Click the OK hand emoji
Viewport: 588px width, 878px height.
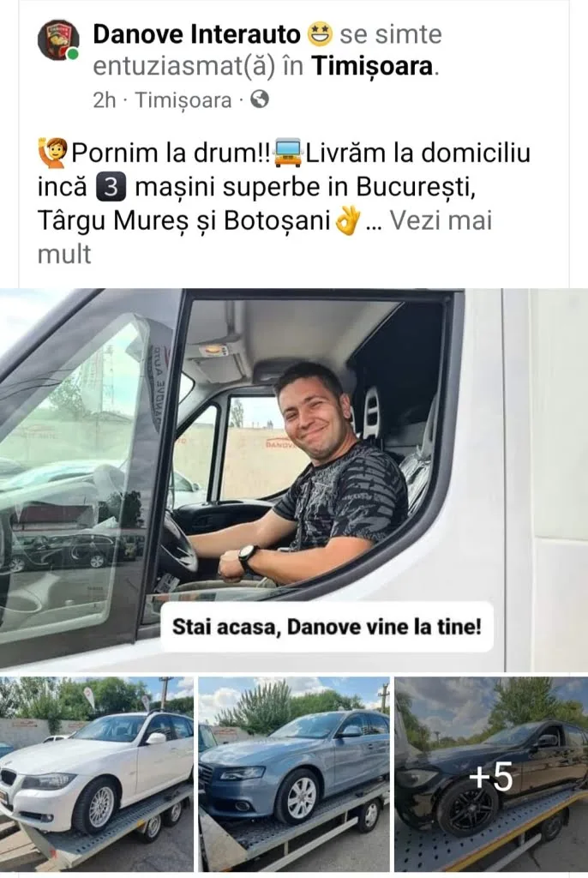pos(346,220)
